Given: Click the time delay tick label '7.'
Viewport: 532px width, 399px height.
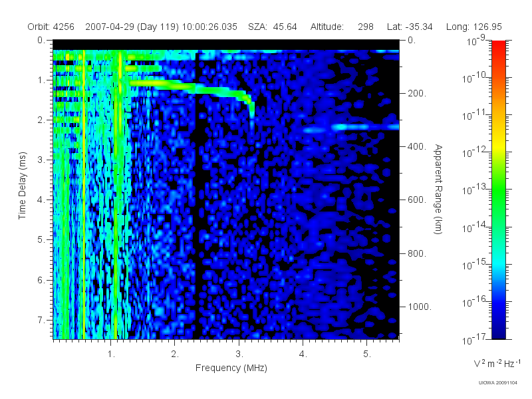Looking at the screenshot, I should (x=41, y=320).
